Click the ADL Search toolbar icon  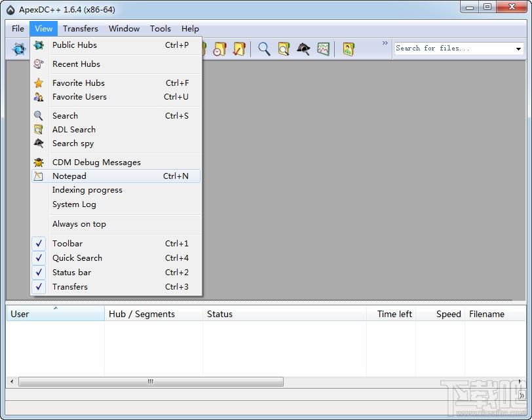coord(284,49)
